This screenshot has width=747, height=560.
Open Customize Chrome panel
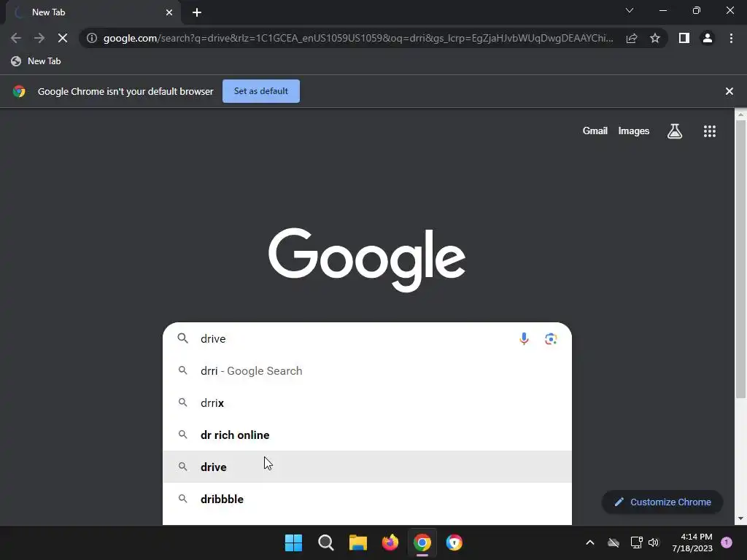(662, 502)
